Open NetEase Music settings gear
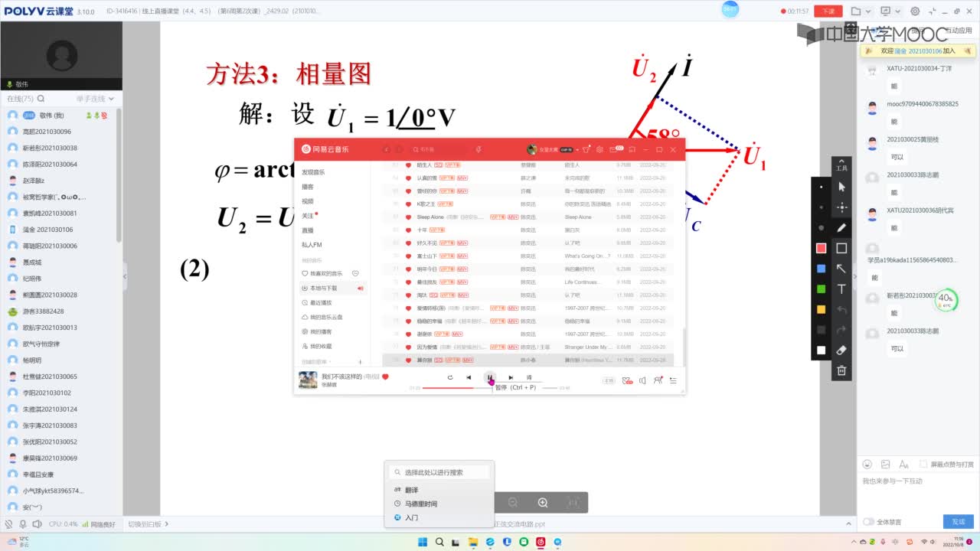Screen dimensions: 980x551 click(x=600, y=149)
